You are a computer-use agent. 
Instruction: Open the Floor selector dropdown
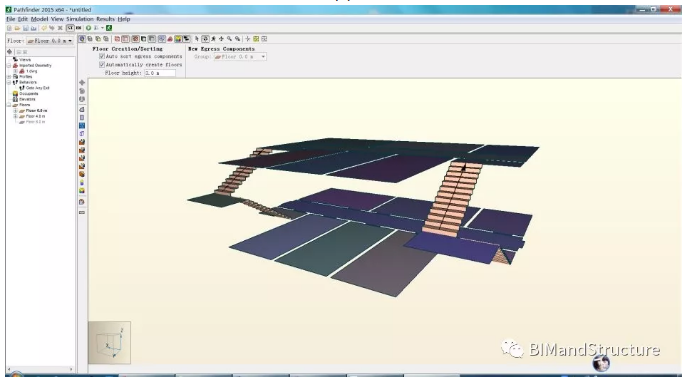click(50, 41)
